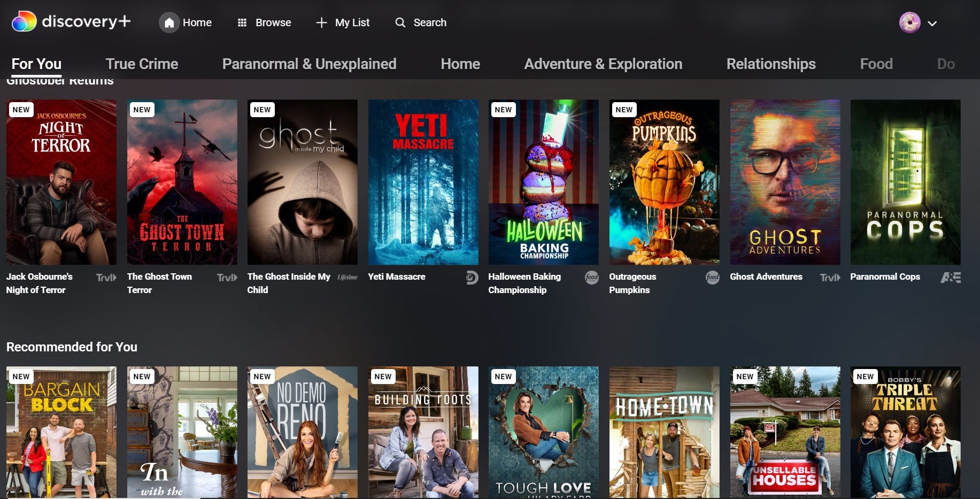Click the Search magnifier icon
Screen dimensions: 980x499
[x=400, y=22]
